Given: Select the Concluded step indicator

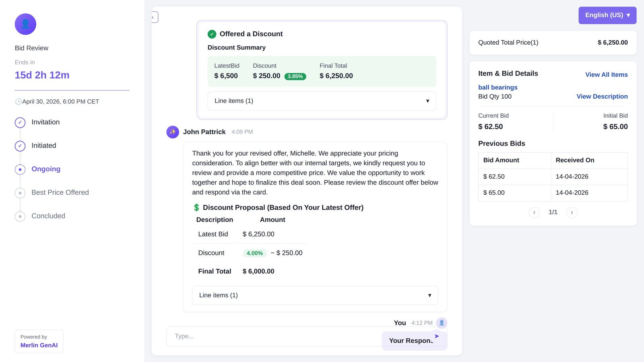Looking at the screenshot, I should [x=20, y=216].
